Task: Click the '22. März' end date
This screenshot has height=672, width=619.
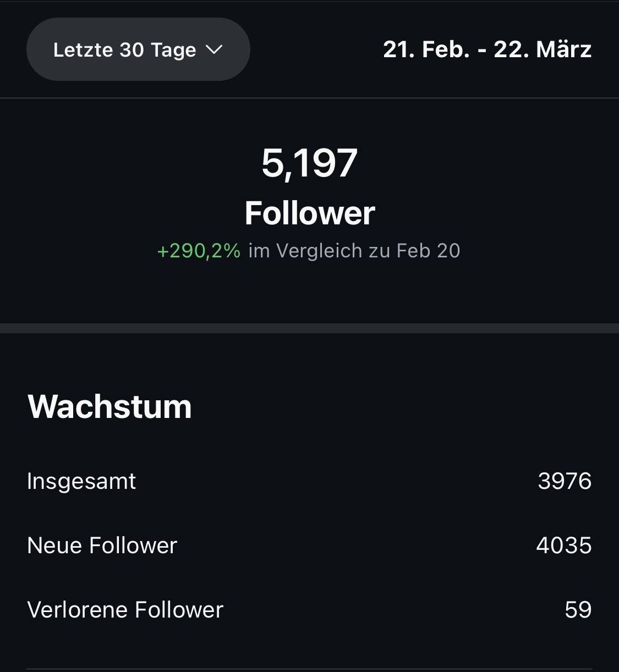Action: pos(543,49)
